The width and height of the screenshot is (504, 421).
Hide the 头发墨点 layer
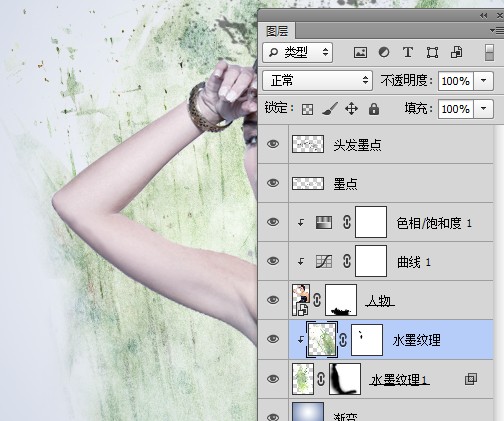pyautogui.click(x=273, y=144)
